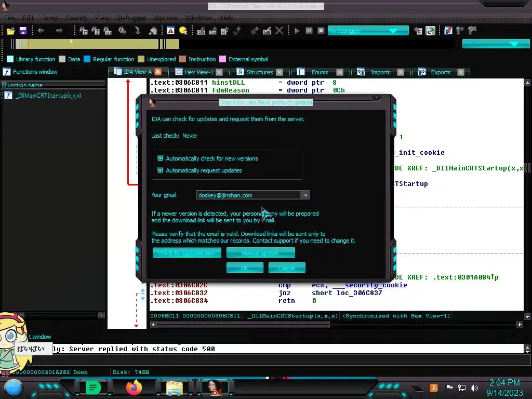Close the Imports tab
532x399 pixels.
(x=401, y=72)
